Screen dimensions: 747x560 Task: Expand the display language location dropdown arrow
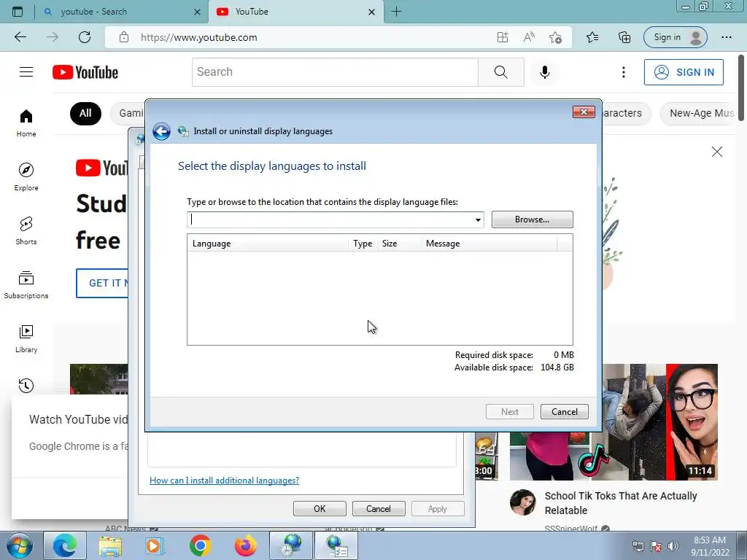[x=477, y=219]
